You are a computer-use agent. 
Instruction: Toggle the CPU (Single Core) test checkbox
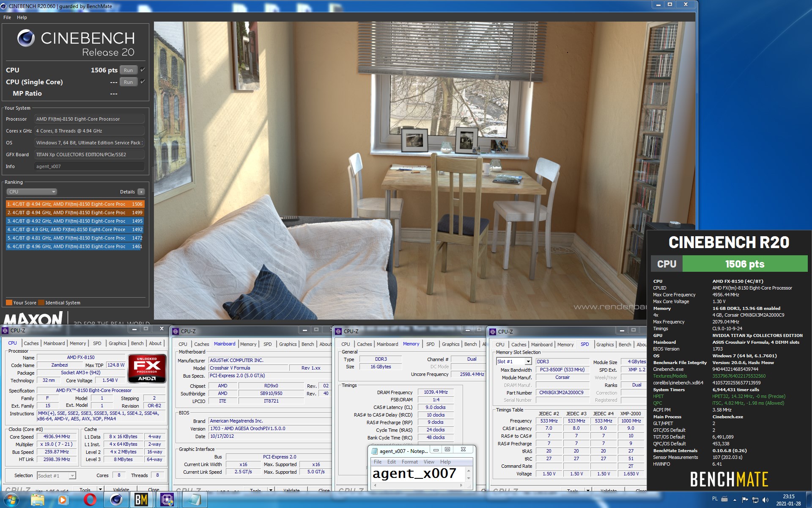(143, 82)
